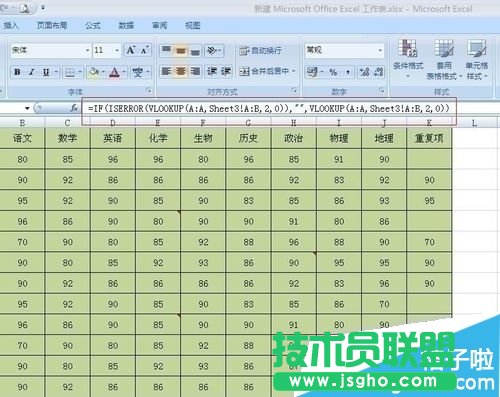Open font color dropdown arrow
This screenshot has width=500, height=397.
pos(124,72)
